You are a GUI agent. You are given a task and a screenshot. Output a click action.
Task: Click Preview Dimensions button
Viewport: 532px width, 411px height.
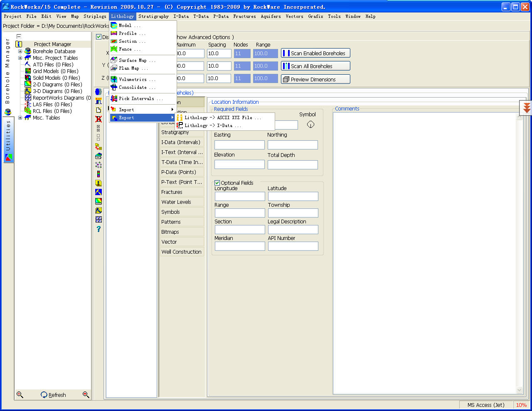pyautogui.click(x=315, y=79)
